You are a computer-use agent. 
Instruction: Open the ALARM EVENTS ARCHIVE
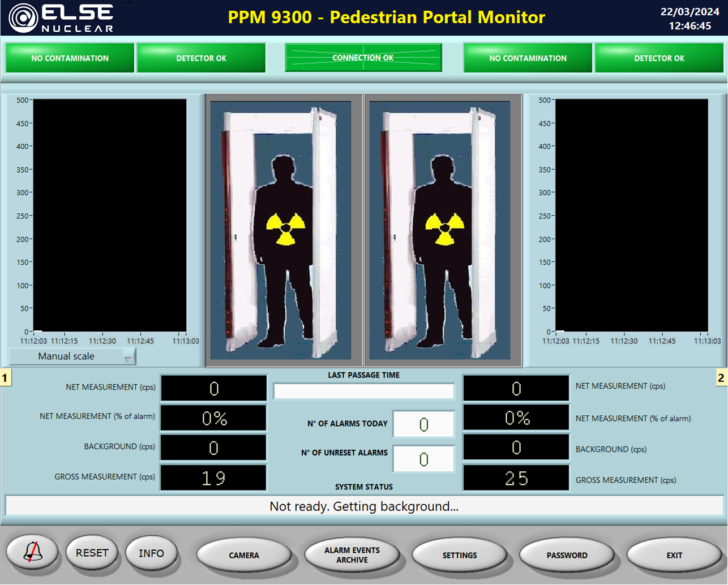tap(352, 555)
